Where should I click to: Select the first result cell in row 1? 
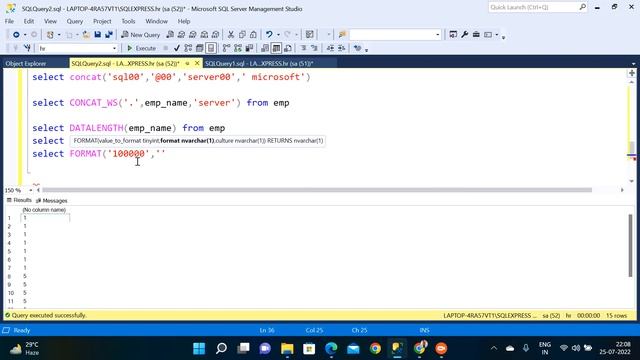45,218
